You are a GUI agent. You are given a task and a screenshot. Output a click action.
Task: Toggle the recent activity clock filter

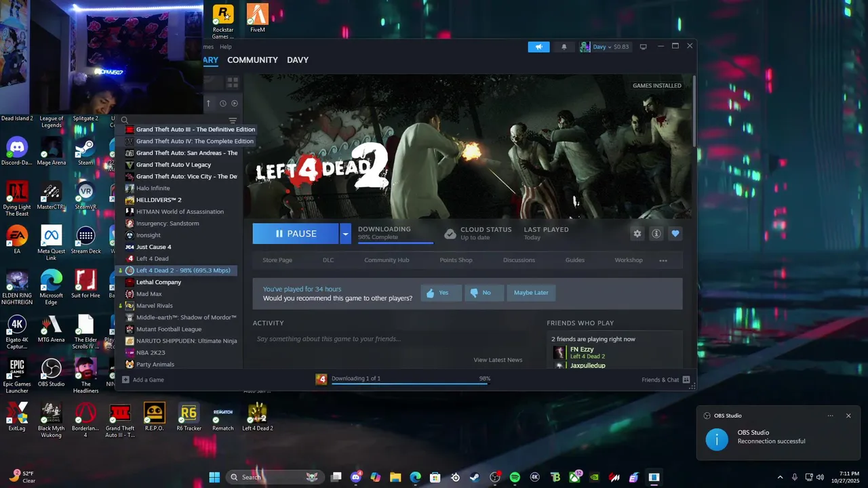(222, 103)
